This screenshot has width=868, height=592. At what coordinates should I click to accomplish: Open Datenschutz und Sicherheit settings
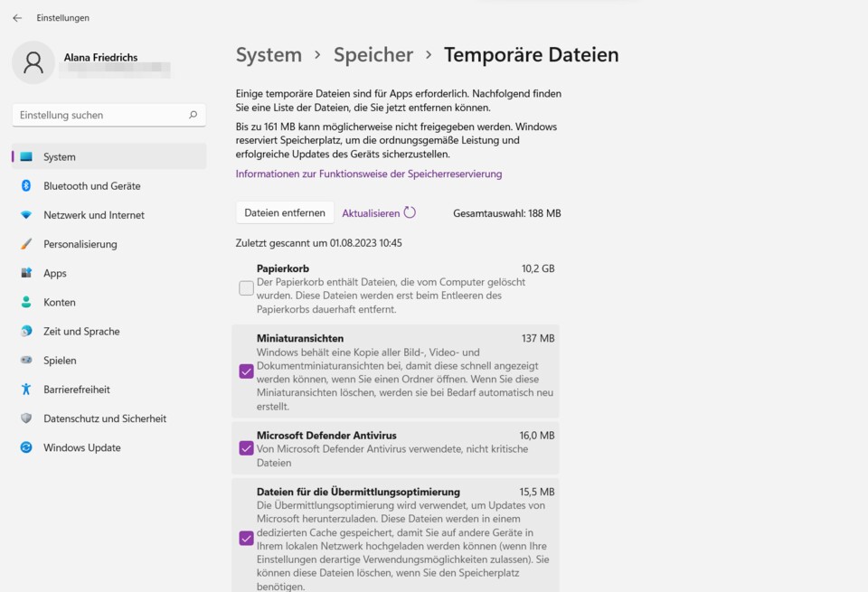tap(105, 418)
